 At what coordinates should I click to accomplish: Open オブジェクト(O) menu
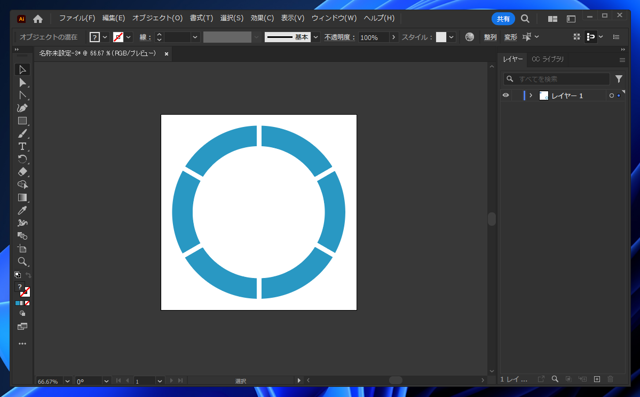click(158, 18)
